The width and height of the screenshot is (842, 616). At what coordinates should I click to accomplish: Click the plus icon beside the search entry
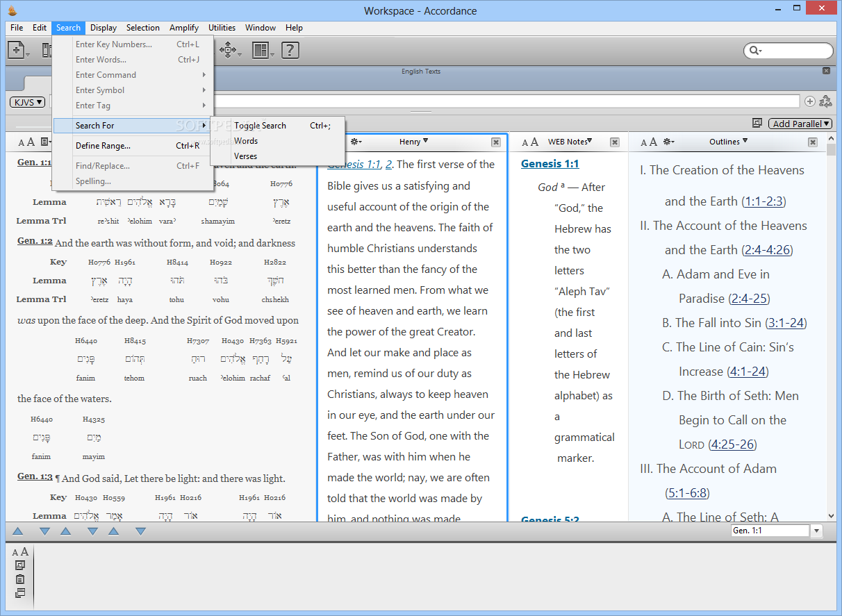coord(810,101)
